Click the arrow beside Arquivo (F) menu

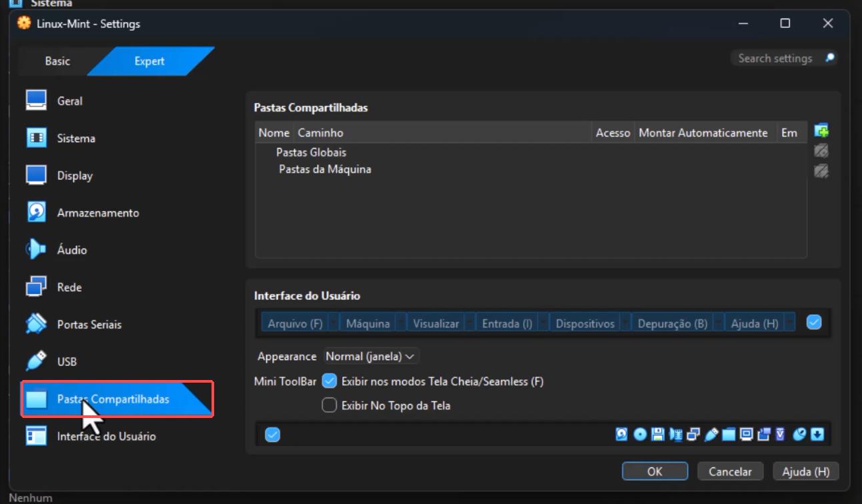pos(333,323)
